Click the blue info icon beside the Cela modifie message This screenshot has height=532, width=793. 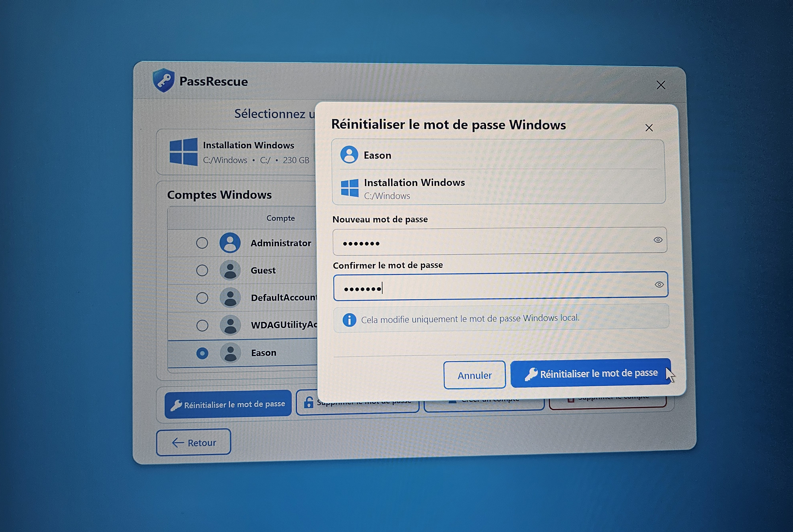349,319
